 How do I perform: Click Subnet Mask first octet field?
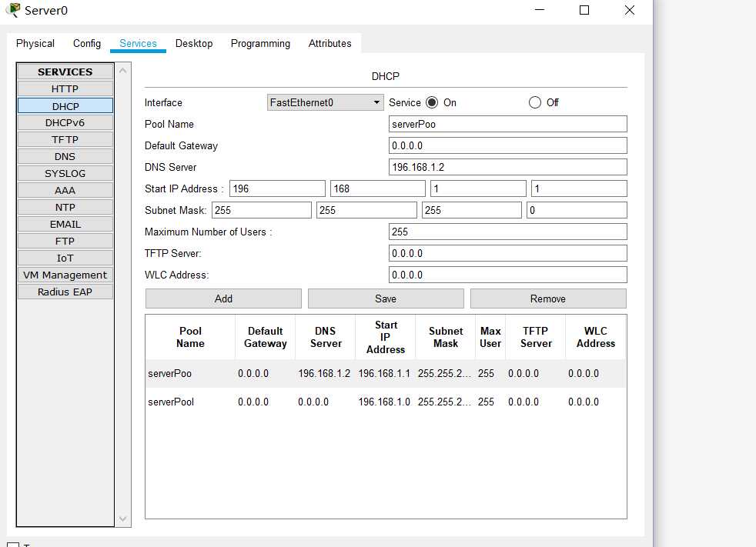262,210
